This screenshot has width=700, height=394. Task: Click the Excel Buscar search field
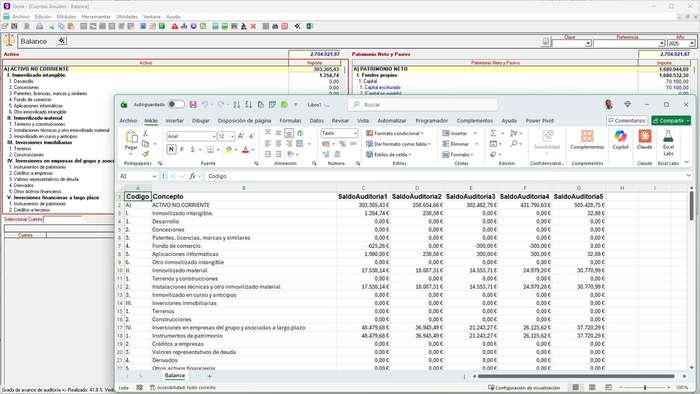pos(423,104)
